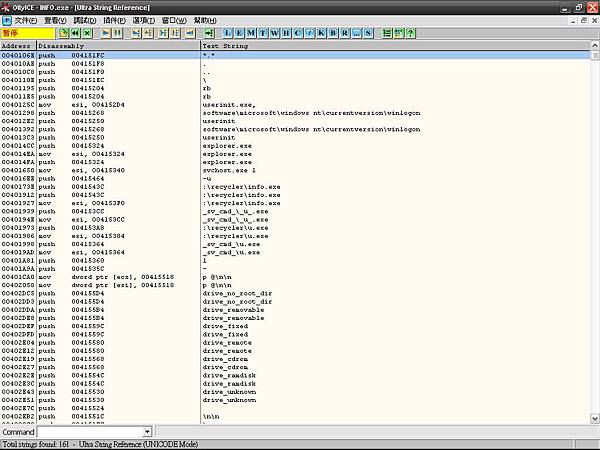Select row 00402DDA drive_removable
This screenshot has height=450, width=600.
point(295,310)
